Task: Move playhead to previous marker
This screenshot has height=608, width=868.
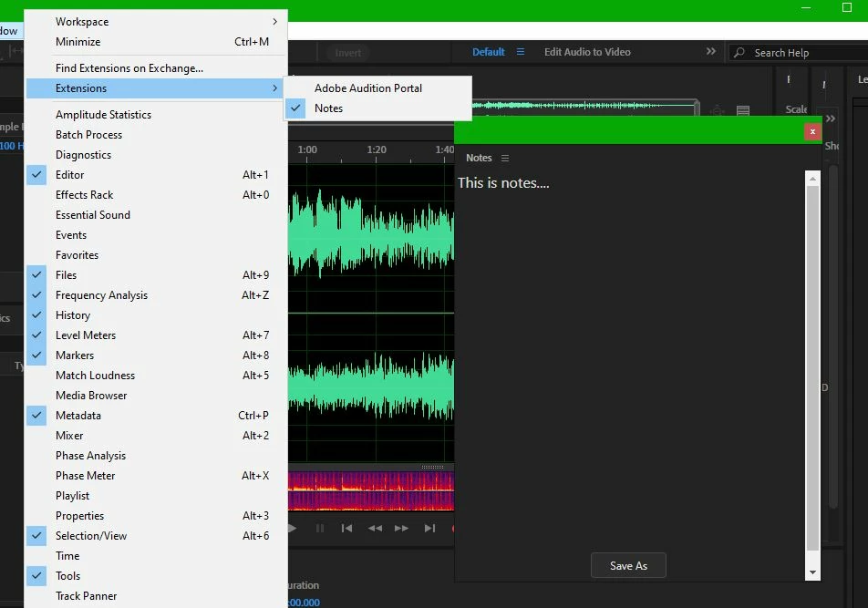Action: pos(346,529)
